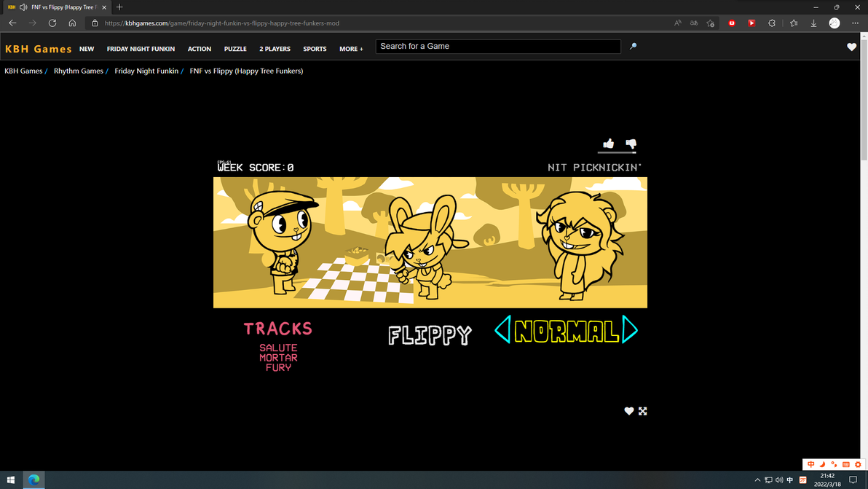Click the translate page icon
The width and height of the screenshot is (868, 489).
694,23
